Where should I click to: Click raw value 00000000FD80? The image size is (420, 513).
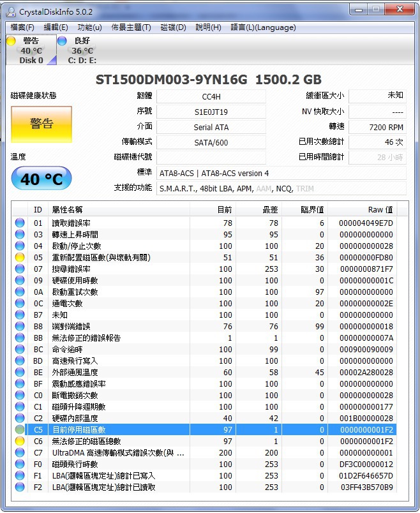366,258
